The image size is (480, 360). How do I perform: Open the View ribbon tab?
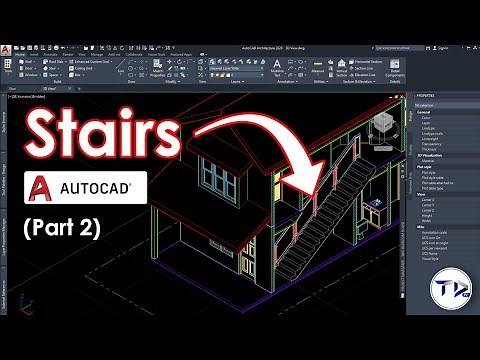[x=82, y=54]
